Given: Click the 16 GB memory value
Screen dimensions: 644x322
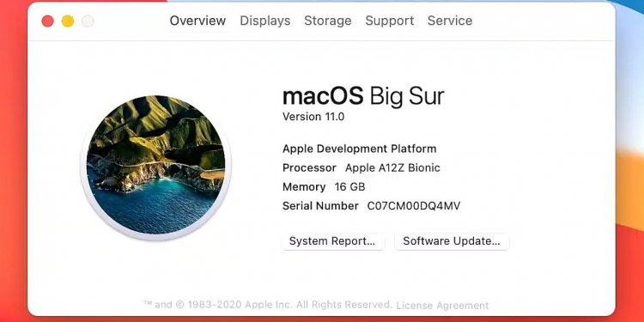Looking at the screenshot, I should tap(350, 187).
